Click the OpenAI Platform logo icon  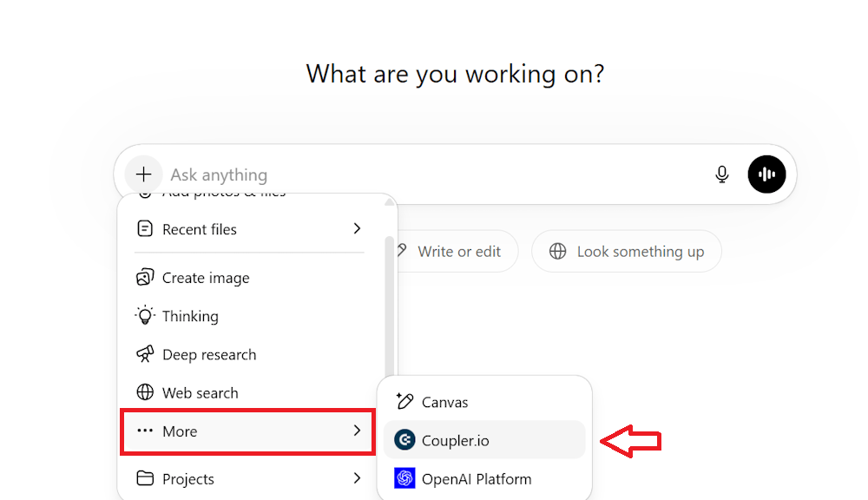[x=404, y=478]
